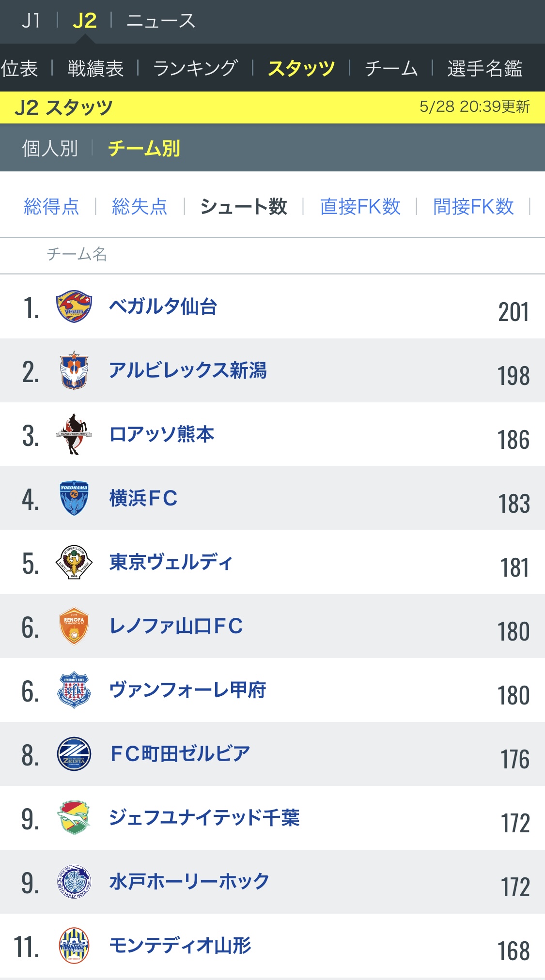
Task: Switch to the J1 league tab
Action: tap(31, 21)
